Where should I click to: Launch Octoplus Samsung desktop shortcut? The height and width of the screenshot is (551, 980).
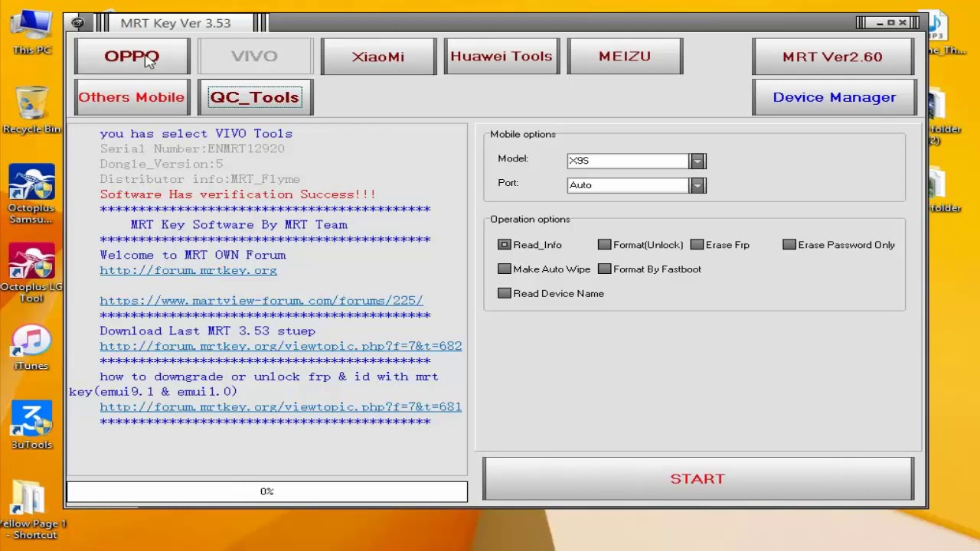point(31,194)
